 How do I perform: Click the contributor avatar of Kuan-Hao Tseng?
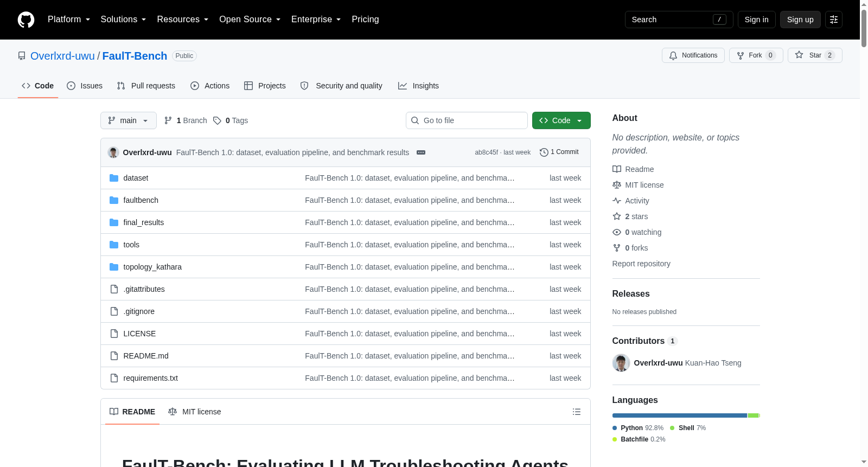click(x=621, y=363)
